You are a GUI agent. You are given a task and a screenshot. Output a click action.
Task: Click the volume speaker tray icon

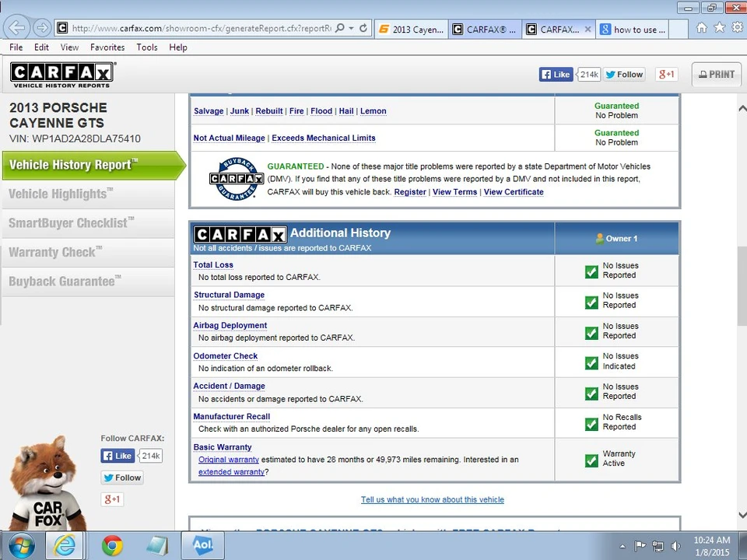pyautogui.click(x=675, y=546)
